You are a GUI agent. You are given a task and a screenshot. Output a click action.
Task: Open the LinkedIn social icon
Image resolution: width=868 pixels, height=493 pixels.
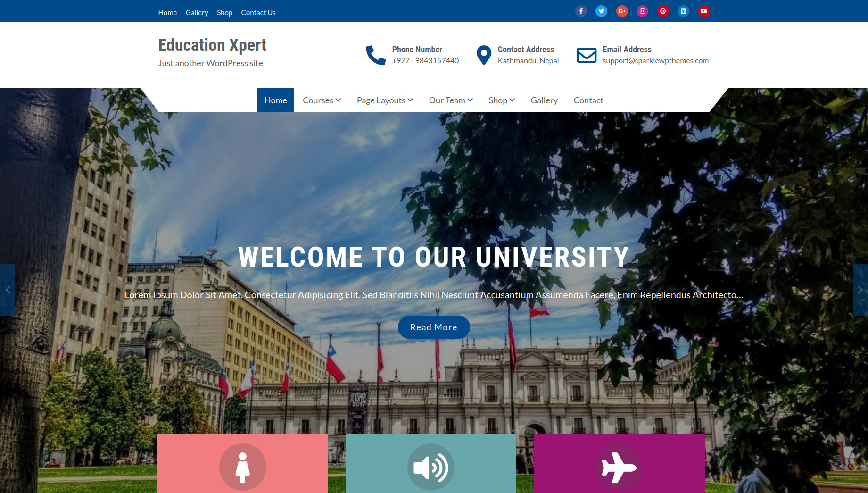[x=683, y=11]
